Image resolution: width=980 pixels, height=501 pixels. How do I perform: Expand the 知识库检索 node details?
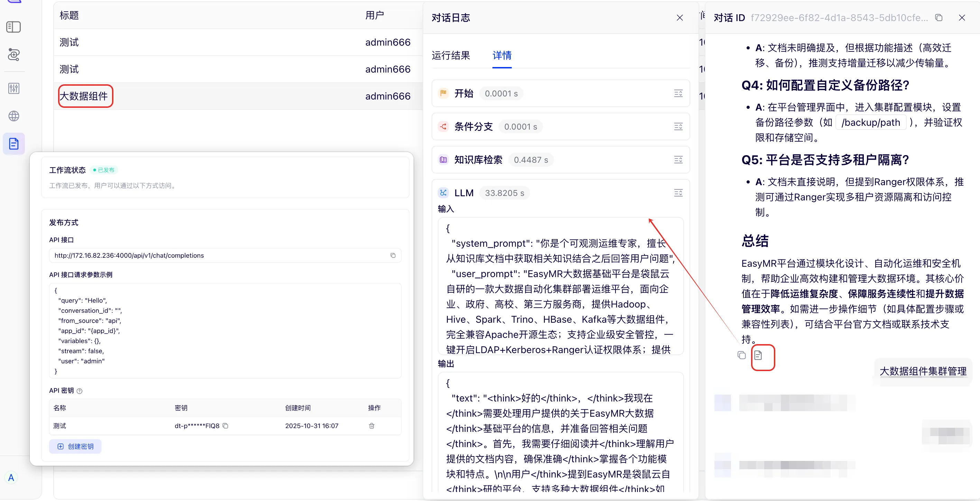click(678, 160)
